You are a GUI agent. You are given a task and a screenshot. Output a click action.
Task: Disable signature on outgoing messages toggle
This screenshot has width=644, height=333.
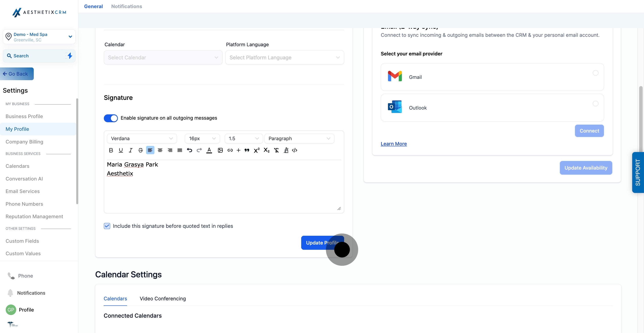tap(111, 118)
